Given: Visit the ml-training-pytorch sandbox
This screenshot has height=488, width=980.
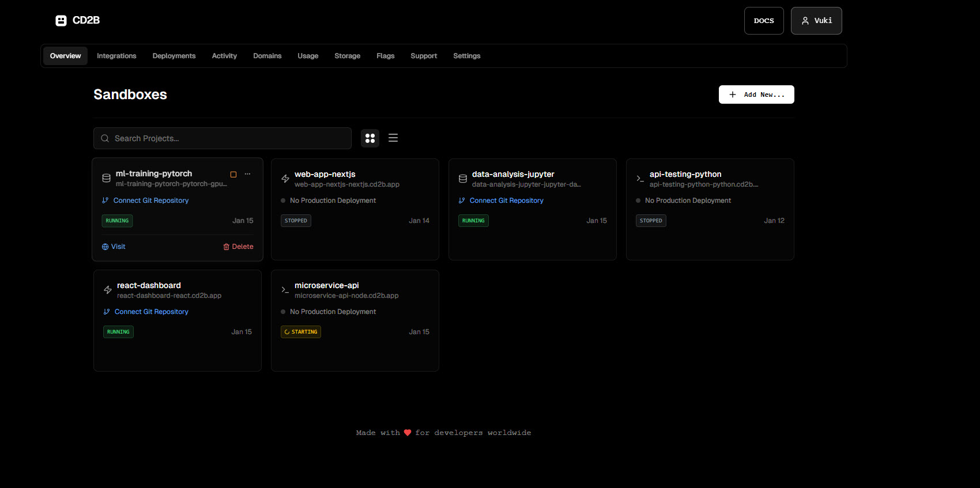Looking at the screenshot, I should (x=114, y=247).
